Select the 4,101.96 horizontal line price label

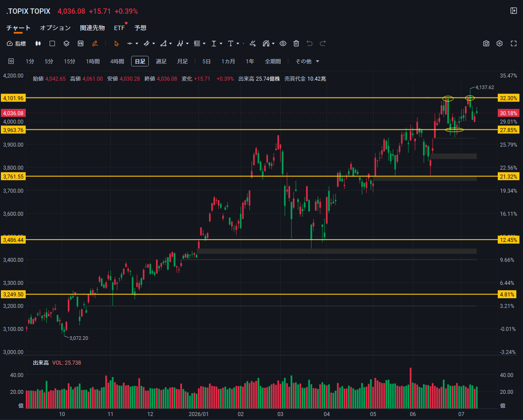coord(13,98)
